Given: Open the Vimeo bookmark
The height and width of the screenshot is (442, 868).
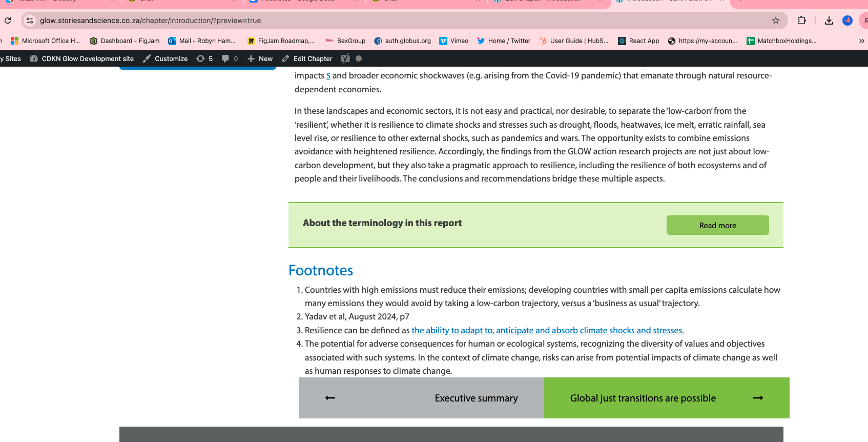Looking at the screenshot, I should (x=454, y=41).
